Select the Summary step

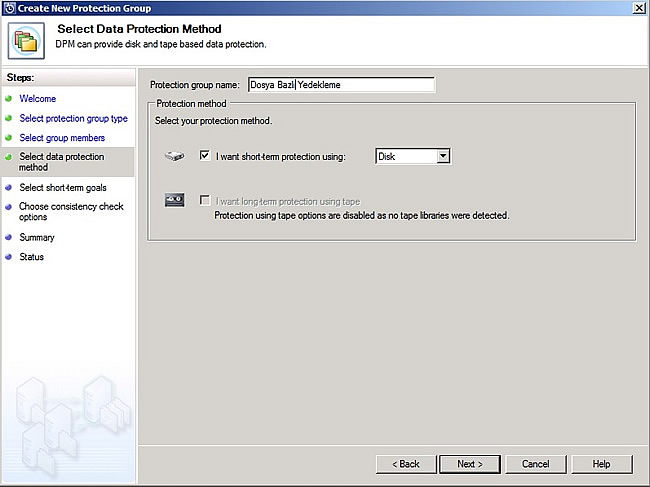click(37, 237)
